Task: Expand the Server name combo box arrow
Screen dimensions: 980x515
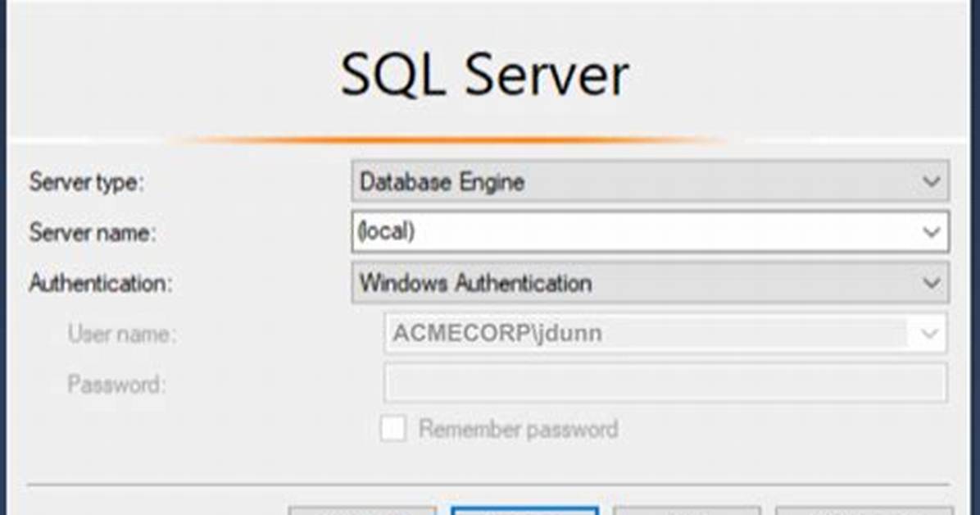Action: [x=932, y=232]
